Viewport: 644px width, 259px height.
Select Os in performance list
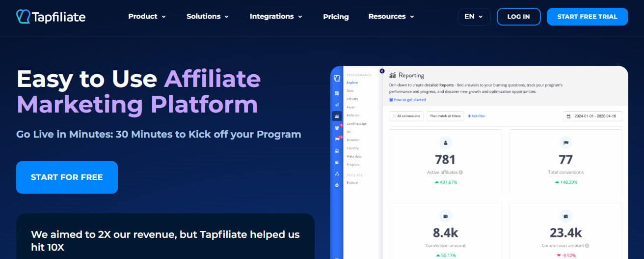[x=349, y=132]
